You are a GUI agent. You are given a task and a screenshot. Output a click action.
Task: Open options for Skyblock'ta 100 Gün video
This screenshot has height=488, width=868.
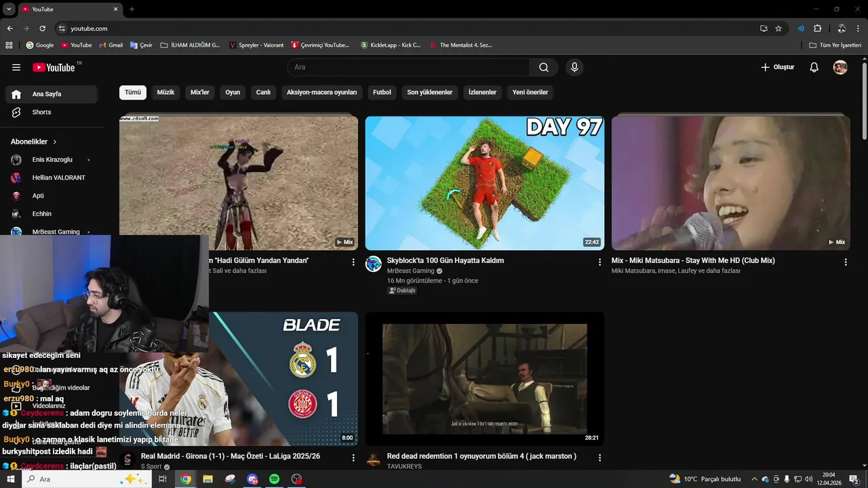point(599,262)
